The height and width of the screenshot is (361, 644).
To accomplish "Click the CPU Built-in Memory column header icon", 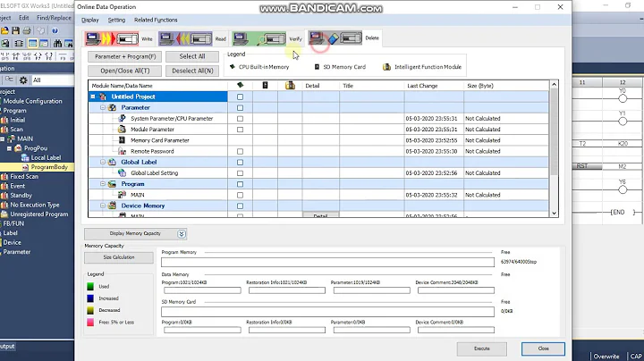I will [x=241, y=85].
